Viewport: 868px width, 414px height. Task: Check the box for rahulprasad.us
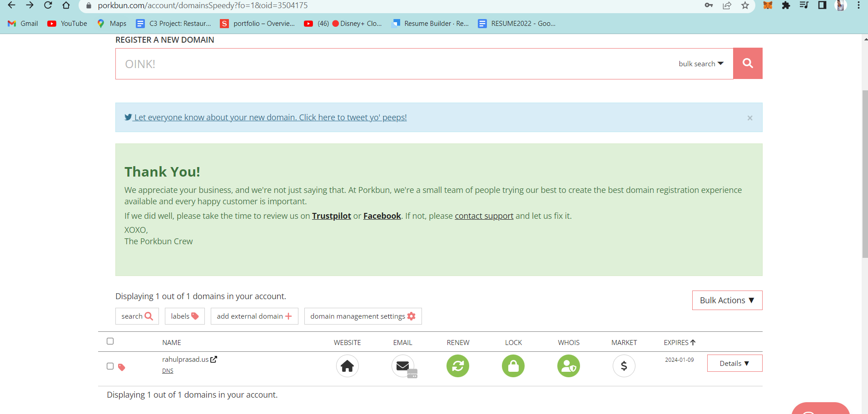tap(110, 366)
